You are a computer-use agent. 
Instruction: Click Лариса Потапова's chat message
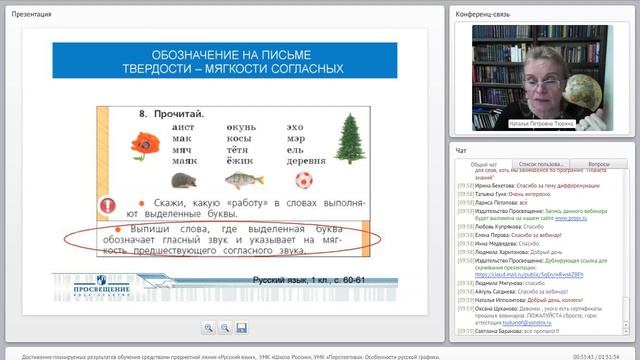pyautogui.click(x=493, y=202)
